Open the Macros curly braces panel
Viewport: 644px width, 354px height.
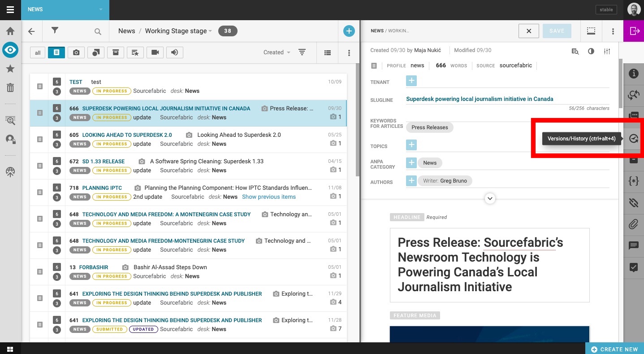tap(633, 181)
